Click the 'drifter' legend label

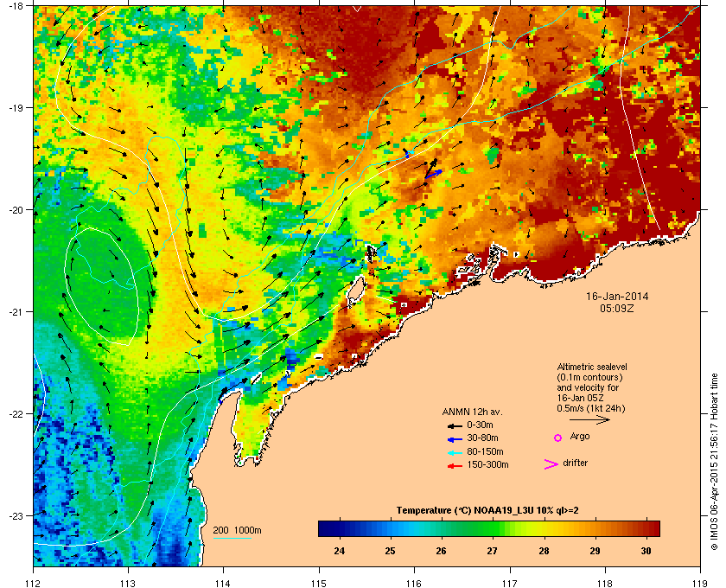click(575, 463)
